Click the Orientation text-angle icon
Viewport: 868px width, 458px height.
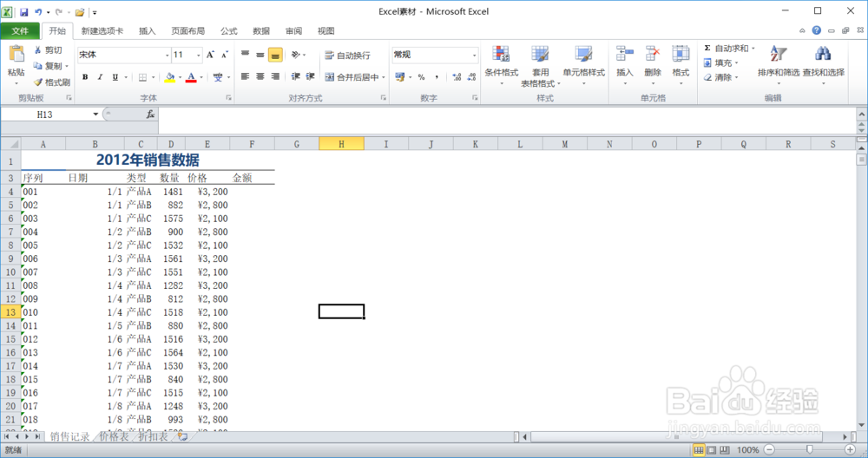[296, 54]
